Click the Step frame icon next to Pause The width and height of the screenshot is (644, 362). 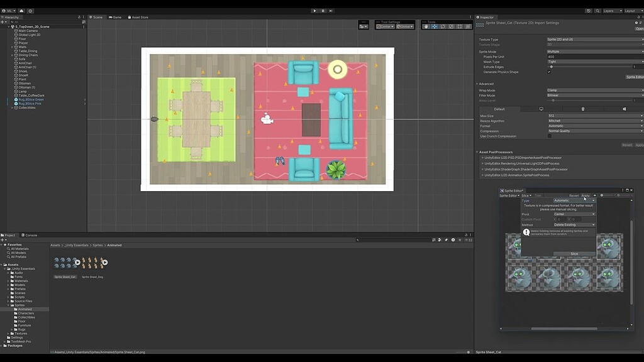click(331, 11)
